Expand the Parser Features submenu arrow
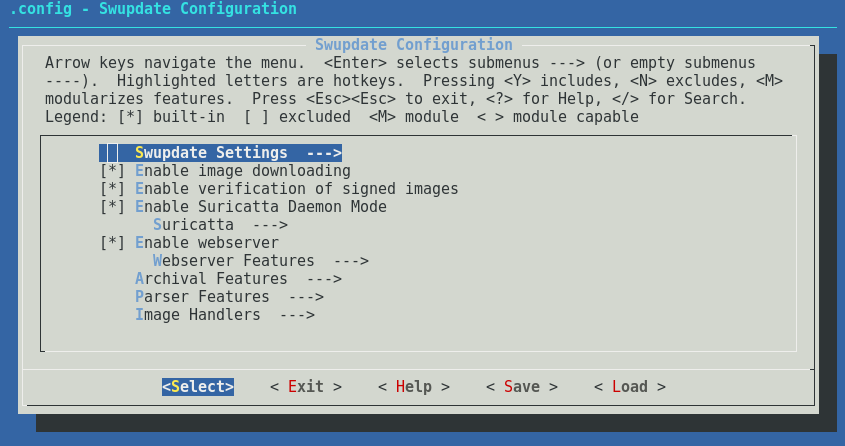Screen dimensions: 845x446 pos(306,297)
